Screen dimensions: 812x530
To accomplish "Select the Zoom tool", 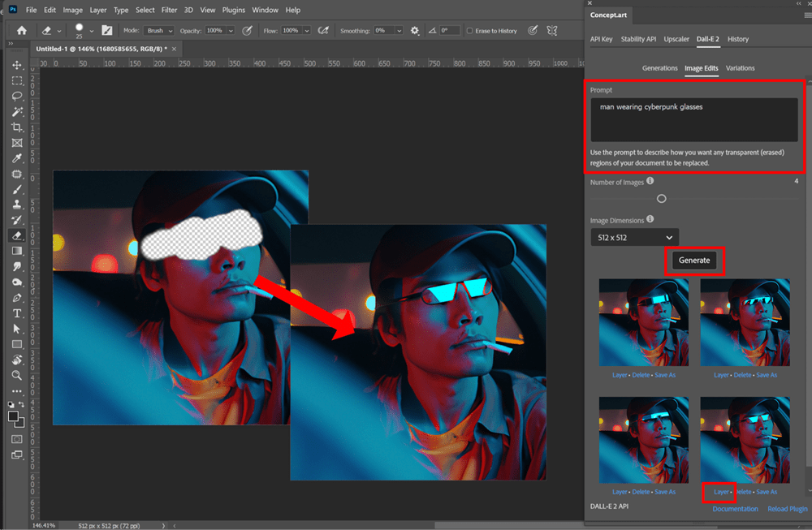I will (17, 375).
